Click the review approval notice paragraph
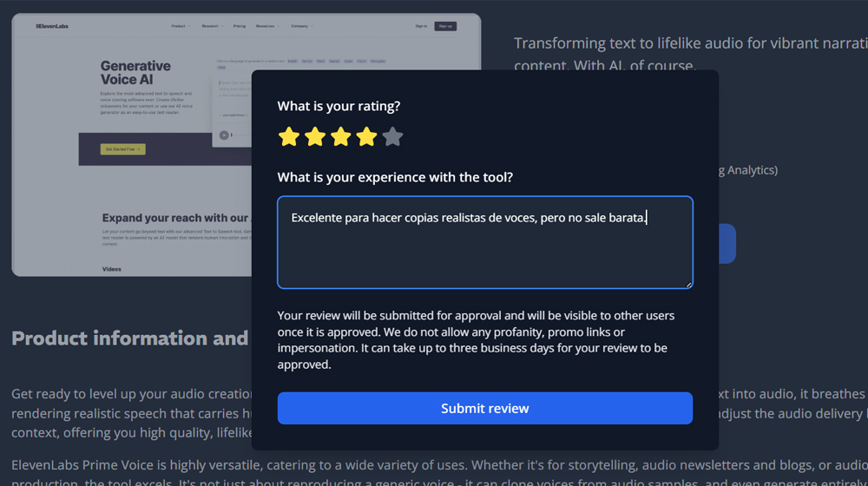868x486 pixels. pyautogui.click(x=476, y=340)
